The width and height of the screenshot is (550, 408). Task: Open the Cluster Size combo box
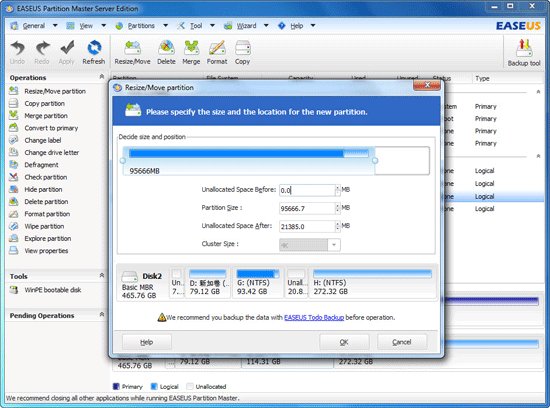(x=310, y=245)
